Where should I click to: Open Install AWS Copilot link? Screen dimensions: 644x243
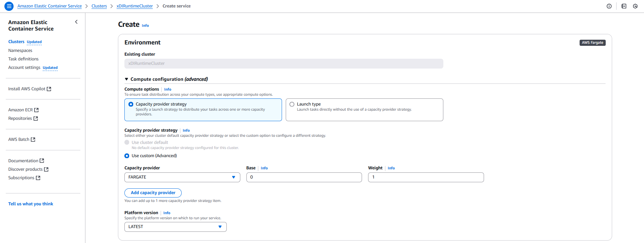[x=27, y=89]
